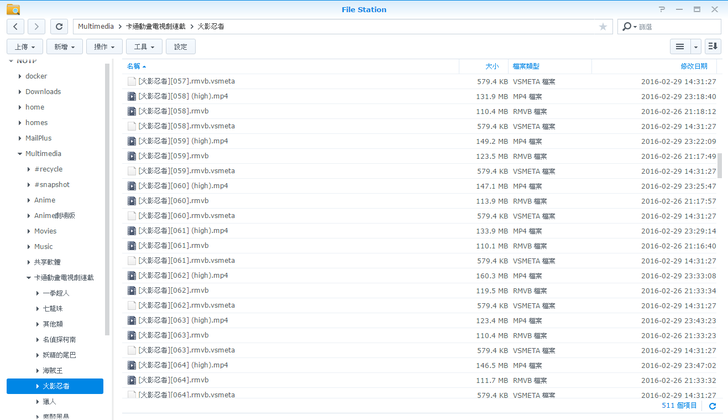The width and height of the screenshot is (728, 420).
Task: Select the [058] (high).mp4 video file icon
Action: point(132,97)
